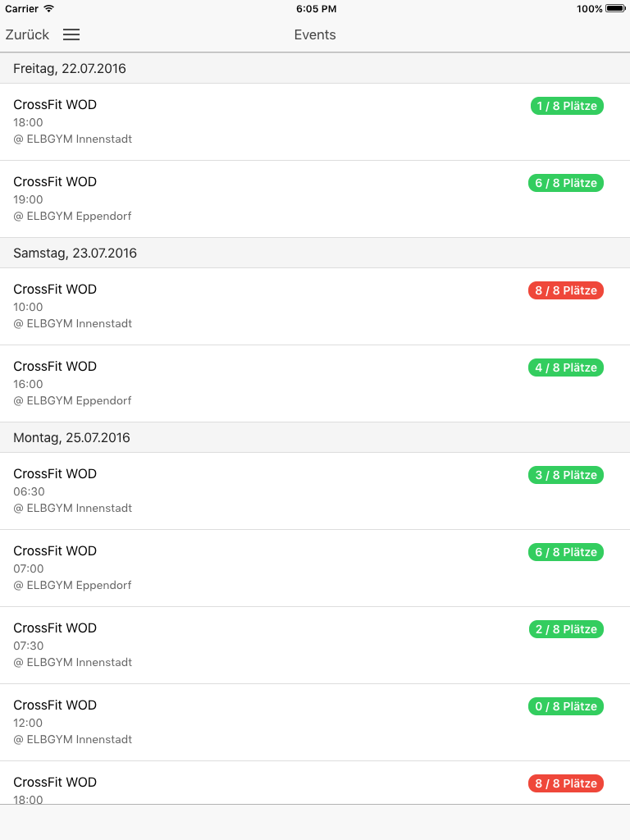630x840 pixels.
Task: Open Monday 07:30 CrossFit WOD Innenstadt
Action: tap(315, 646)
